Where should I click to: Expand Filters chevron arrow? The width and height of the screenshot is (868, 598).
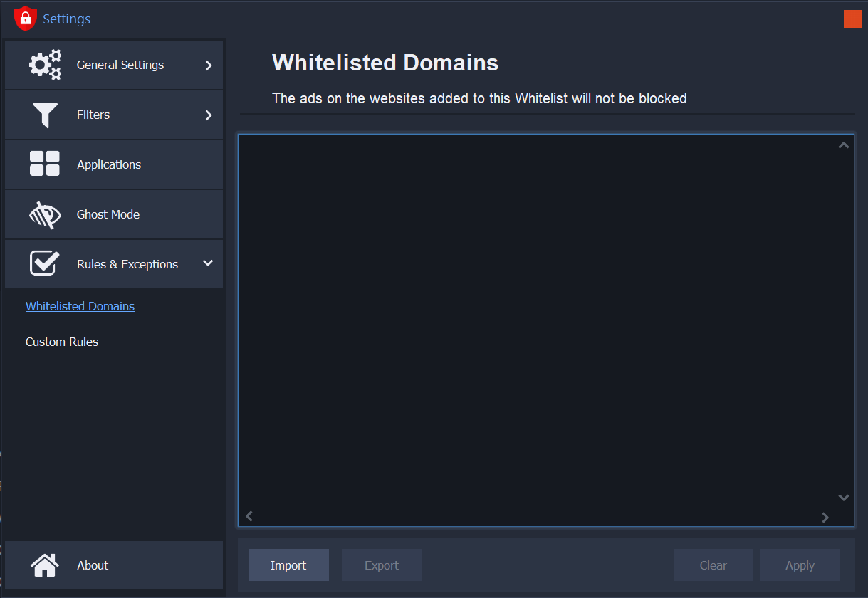coord(209,115)
